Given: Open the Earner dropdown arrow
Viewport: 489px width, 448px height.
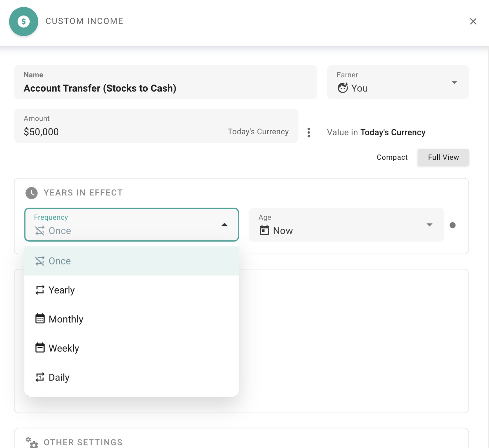Looking at the screenshot, I should [x=454, y=82].
